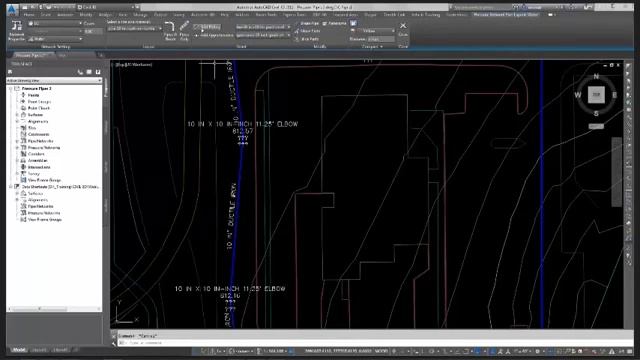This screenshot has height=360, width=640.
Task: Open the Panorama window button
Action: (x=334, y=24)
